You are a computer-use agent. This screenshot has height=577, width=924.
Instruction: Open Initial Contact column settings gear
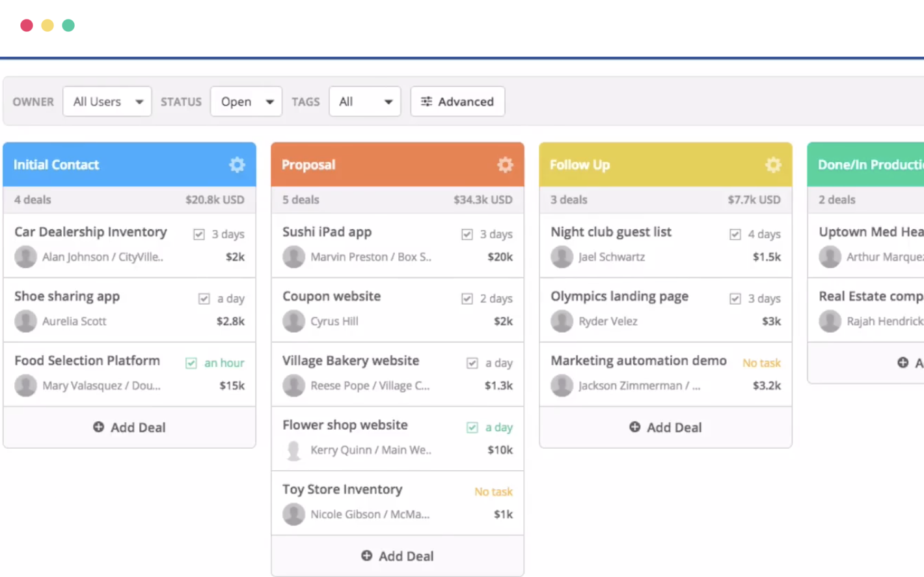coord(237,165)
